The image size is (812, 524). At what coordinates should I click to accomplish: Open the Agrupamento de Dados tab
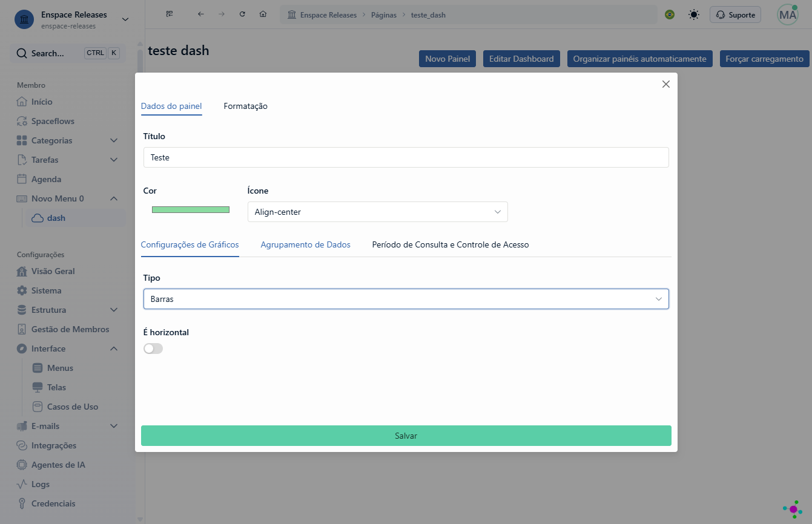pos(306,244)
